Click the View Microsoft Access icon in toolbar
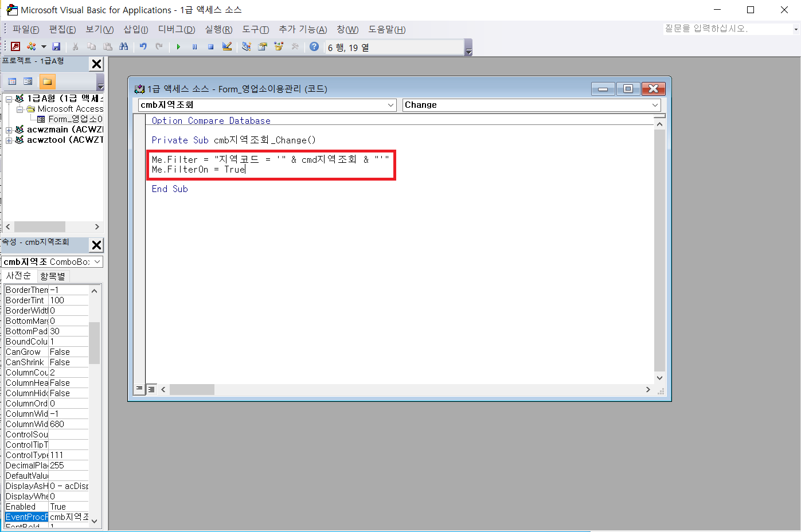This screenshot has width=801, height=532. [x=15, y=46]
